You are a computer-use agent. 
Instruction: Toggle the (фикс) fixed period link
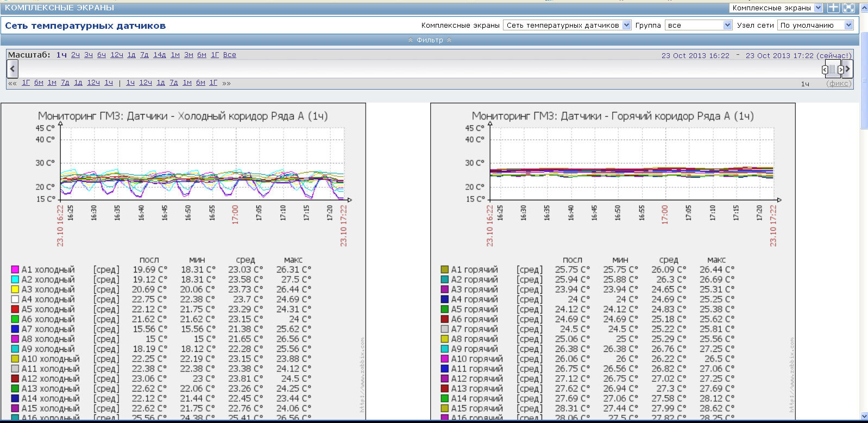tap(839, 84)
